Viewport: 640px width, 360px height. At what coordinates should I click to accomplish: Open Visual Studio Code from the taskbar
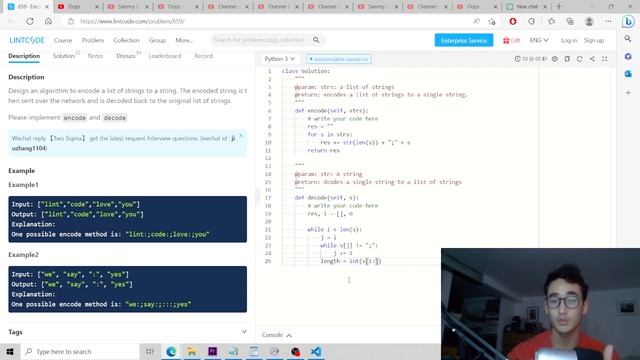(316, 351)
